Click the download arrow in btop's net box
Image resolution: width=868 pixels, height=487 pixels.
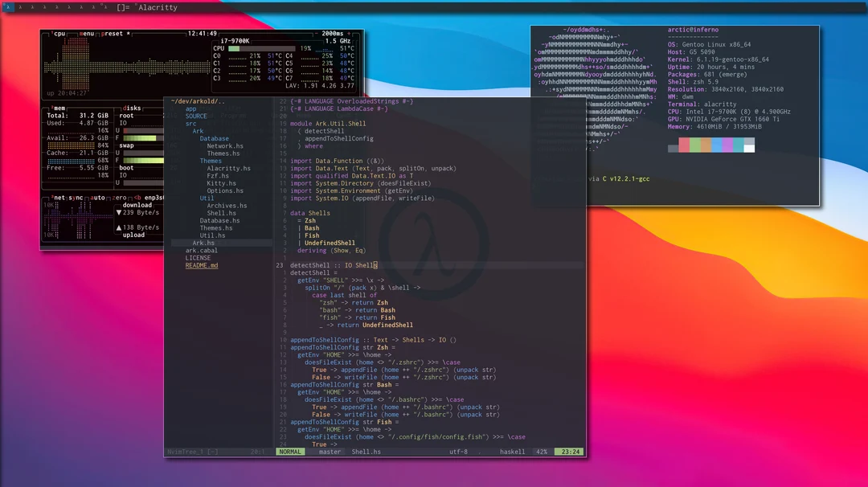coord(119,213)
